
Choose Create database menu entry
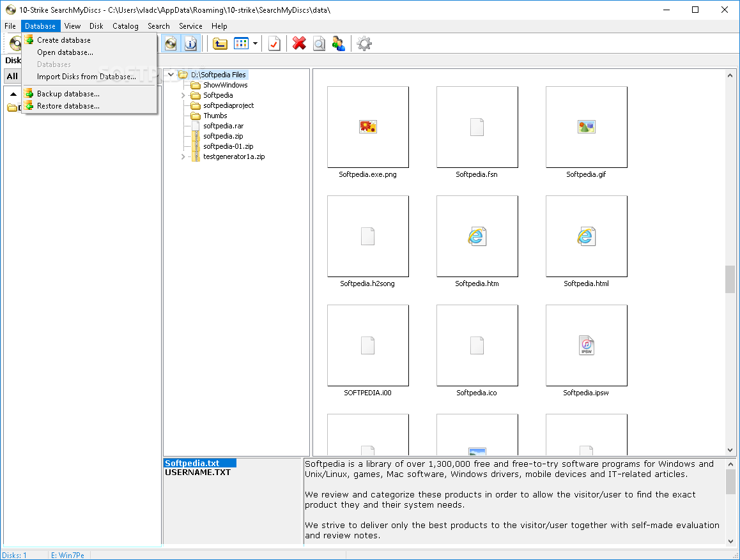point(89,40)
